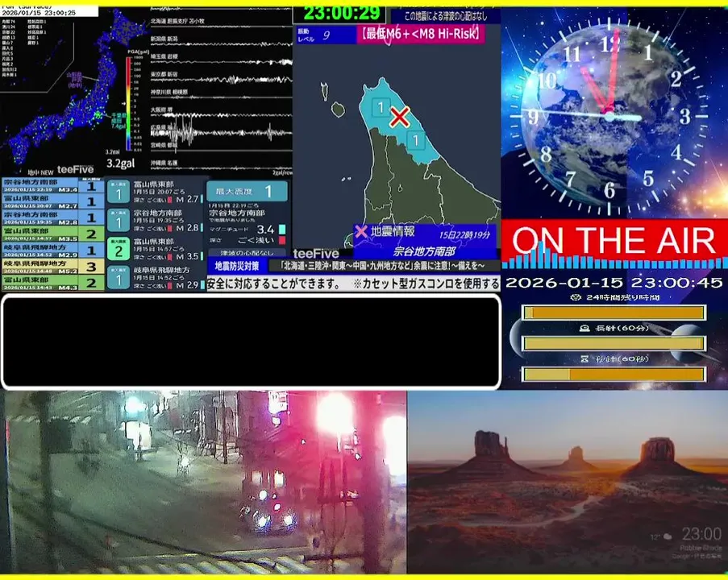
Task: Select the yellow 岐阜県飛騨地方 M5.2 intensity 3 row
Action: pos(52,267)
